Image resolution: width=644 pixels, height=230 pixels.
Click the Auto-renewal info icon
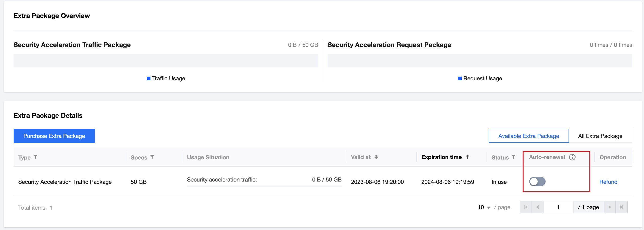point(572,157)
